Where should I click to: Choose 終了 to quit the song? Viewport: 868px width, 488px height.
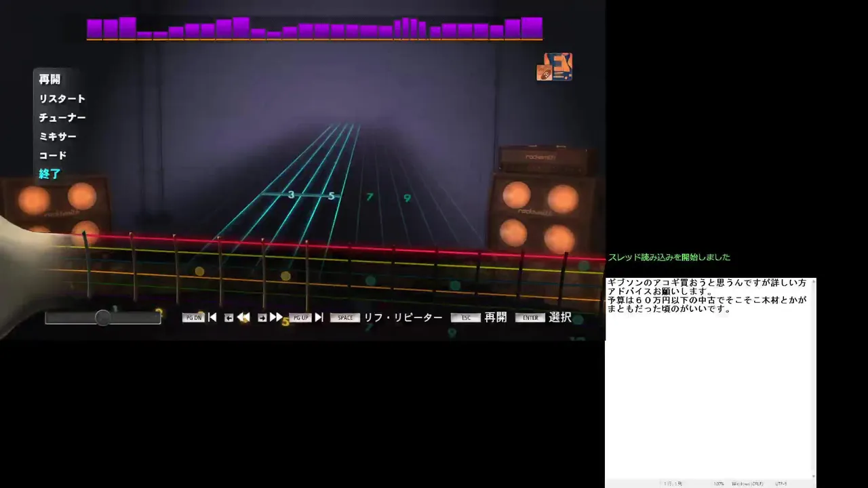(50, 174)
